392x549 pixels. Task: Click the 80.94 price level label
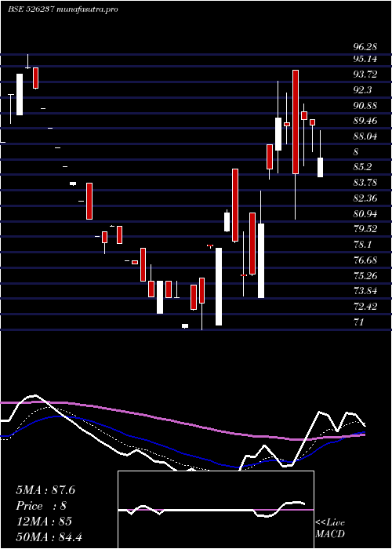tap(365, 213)
